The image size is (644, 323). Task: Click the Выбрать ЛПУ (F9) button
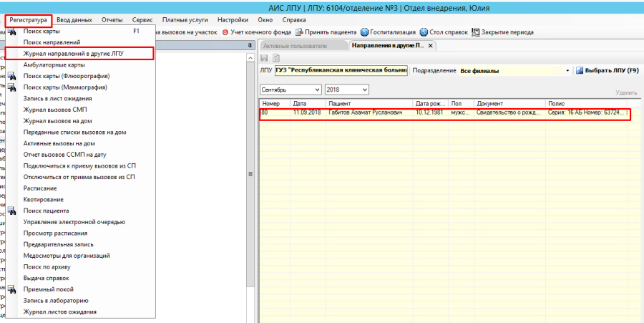pos(608,71)
